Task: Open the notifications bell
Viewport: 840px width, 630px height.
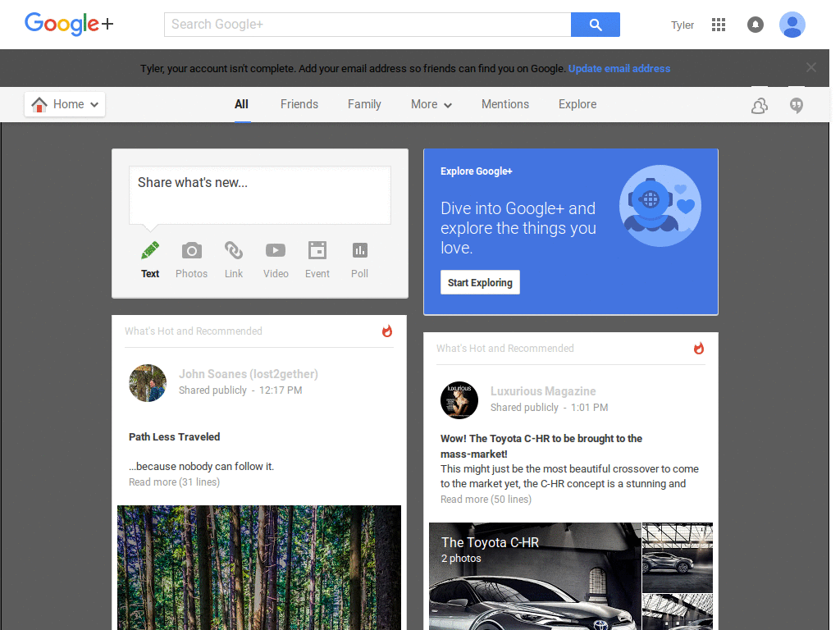Action: tap(756, 25)
